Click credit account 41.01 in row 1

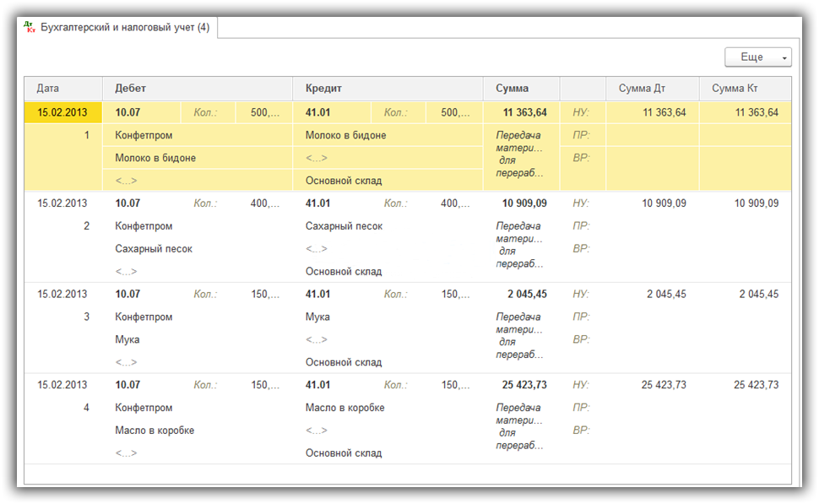(x=317, y=112)
